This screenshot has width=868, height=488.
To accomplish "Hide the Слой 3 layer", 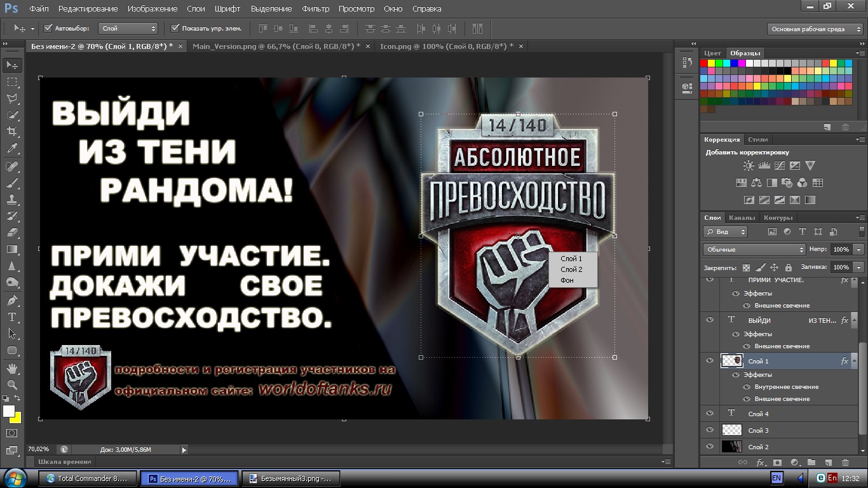I will click(x=710, y=430).
